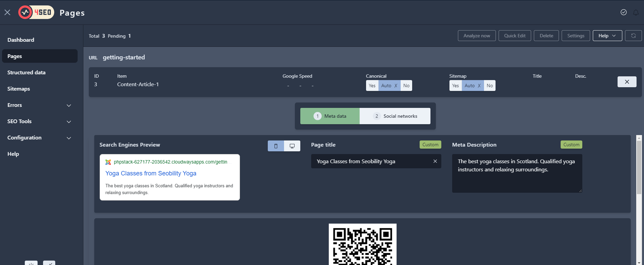Close the getting-started page detail panel
The width and height of the screenshot is (644, 265).
[x=627, y=82]
